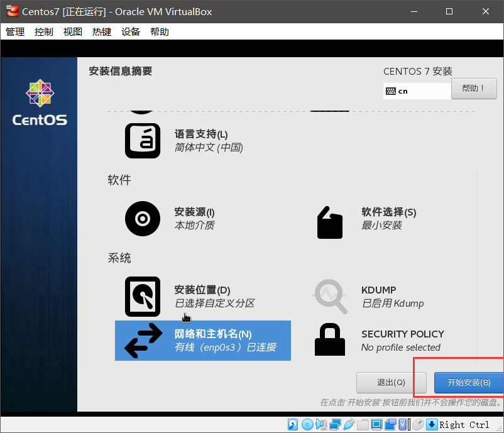Viewport: 504px width, 433px height.
Task: Click the 最小安装 status text
Action: tap(381, 226)
